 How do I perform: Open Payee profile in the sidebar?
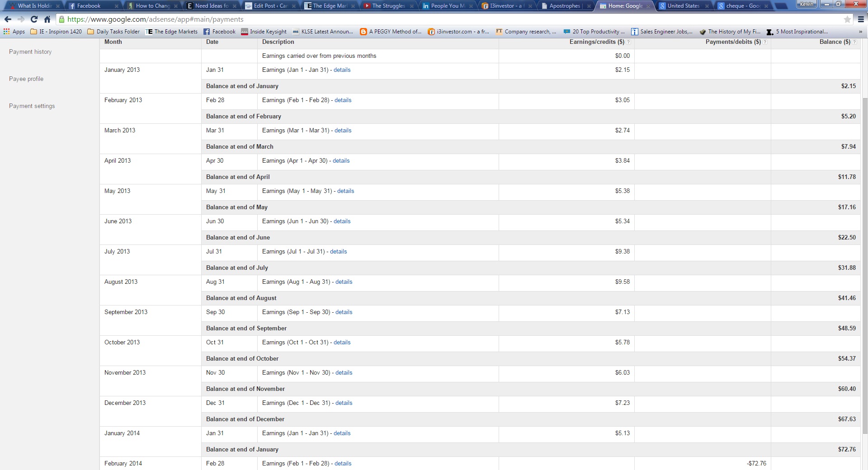coord(26,79)
